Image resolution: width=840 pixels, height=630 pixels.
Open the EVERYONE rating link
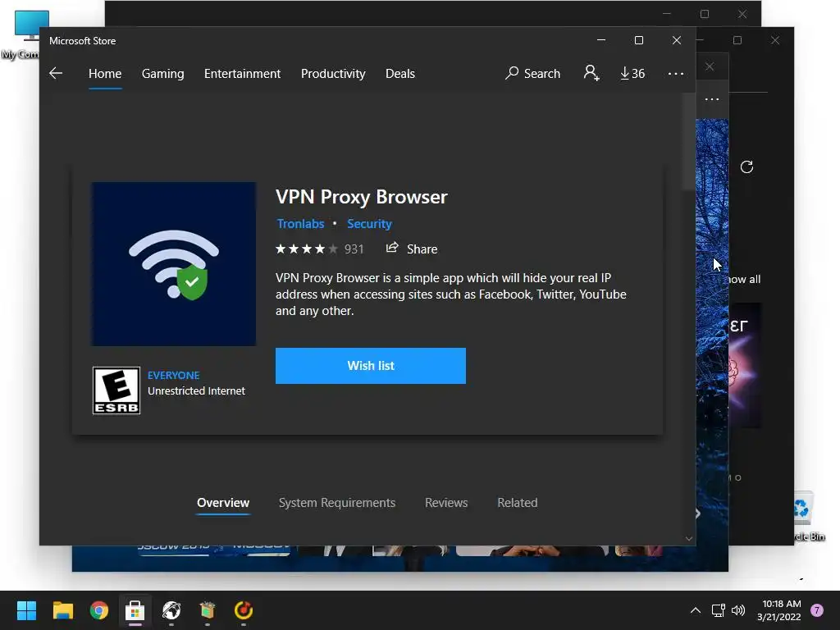pyautogui.click(x=174, y=375)
